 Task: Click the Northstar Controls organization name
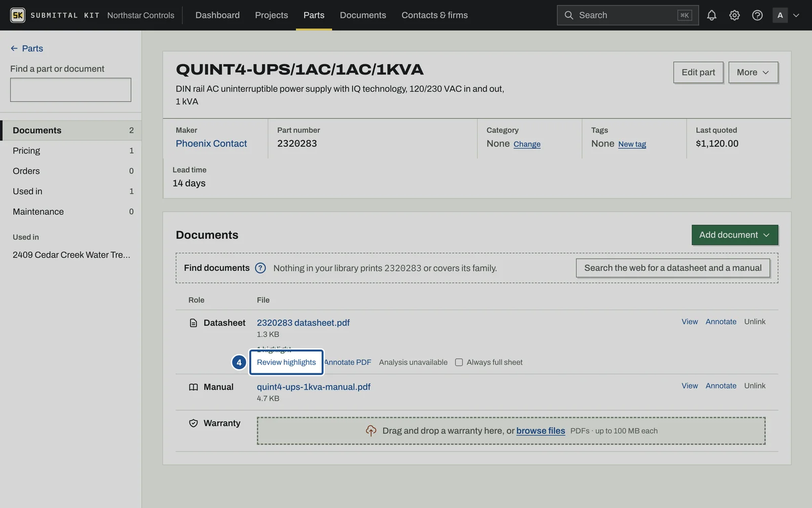click(141, 15)
